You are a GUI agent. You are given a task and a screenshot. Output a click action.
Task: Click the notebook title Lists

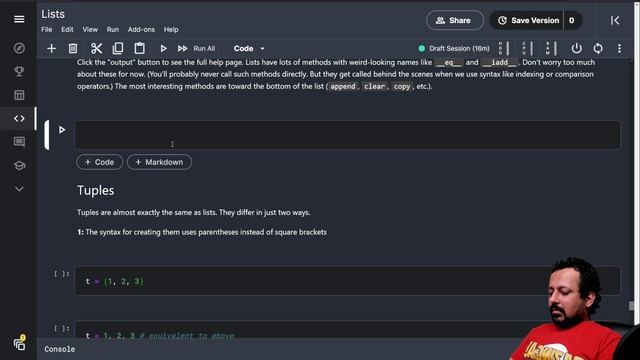(53, 14)
